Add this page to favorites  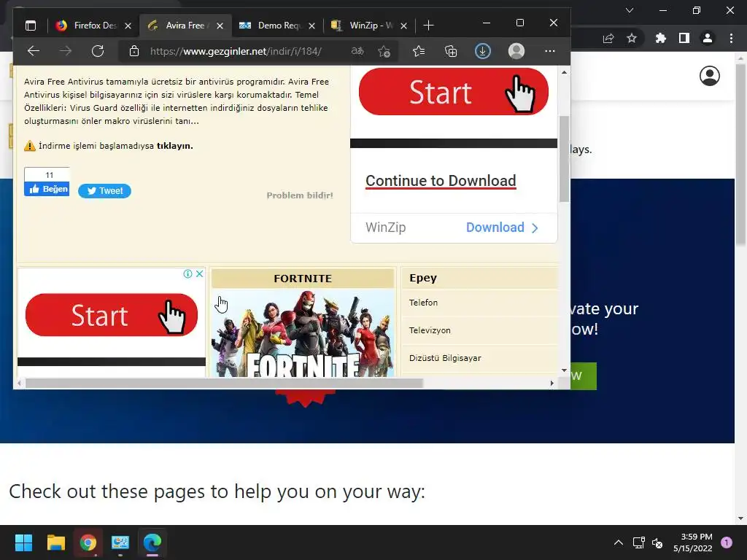point(384,51)
